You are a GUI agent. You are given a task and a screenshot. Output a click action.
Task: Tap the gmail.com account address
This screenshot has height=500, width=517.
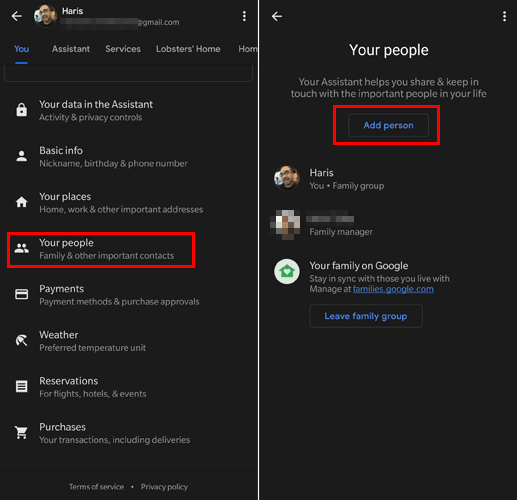(x=120, y=22)
